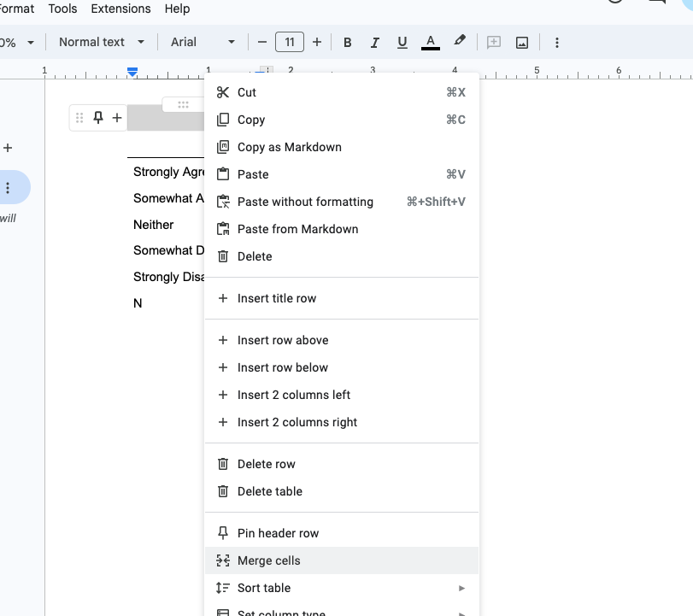The width and height of the screenshot is (693, 616).
Task: Open the Arial font dropdown
Action: click(x=203, y=42)
